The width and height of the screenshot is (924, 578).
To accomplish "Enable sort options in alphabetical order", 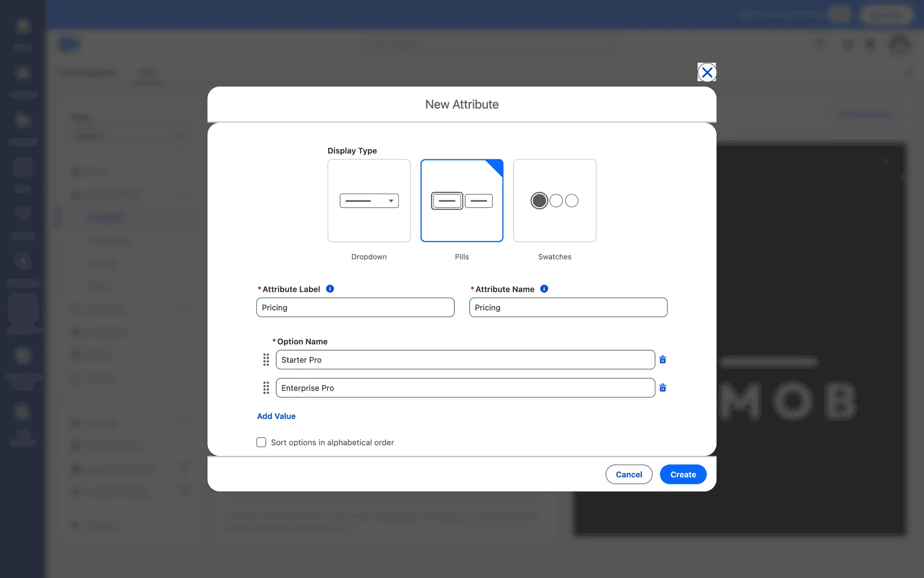I will coord(261,442).
